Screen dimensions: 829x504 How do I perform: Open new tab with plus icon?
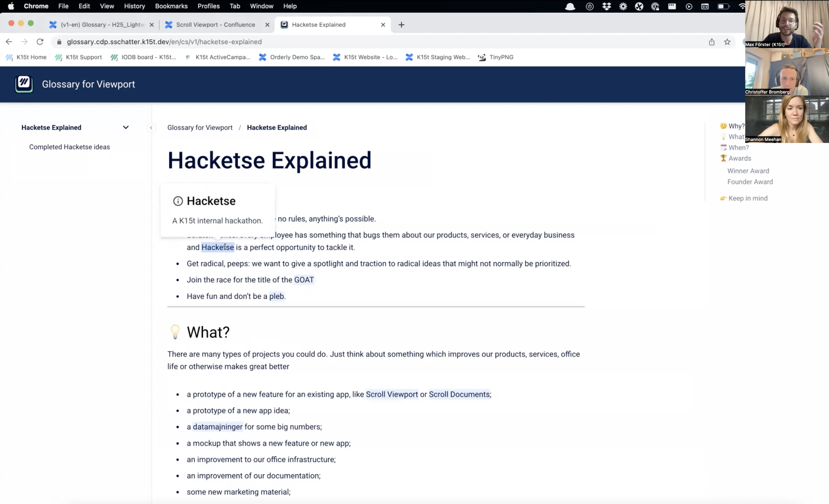[x=401, y=25]
